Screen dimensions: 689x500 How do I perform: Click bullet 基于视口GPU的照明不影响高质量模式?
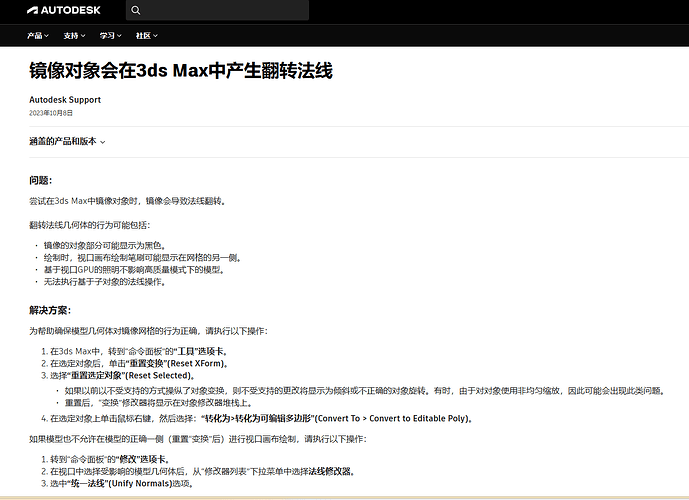(134, 270)
